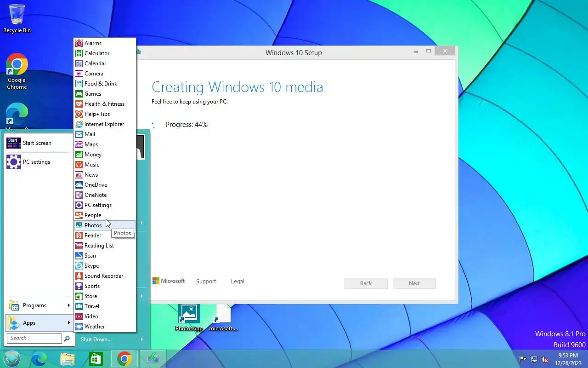Launch the Games app
The height and width of the screenshot is (368, 588).
coord(105,94)
